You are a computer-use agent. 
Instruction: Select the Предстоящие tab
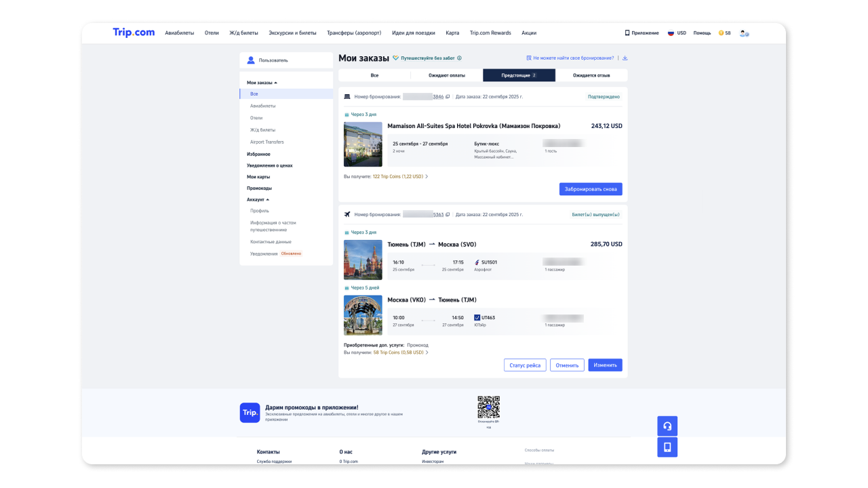pyautogui.click(x=519, y=75)
